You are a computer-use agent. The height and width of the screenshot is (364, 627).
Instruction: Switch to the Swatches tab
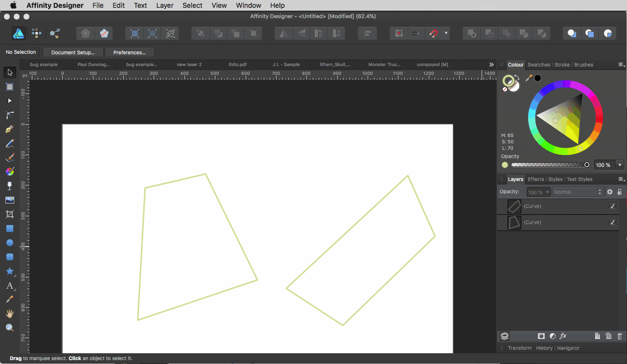tap(538, 65)
